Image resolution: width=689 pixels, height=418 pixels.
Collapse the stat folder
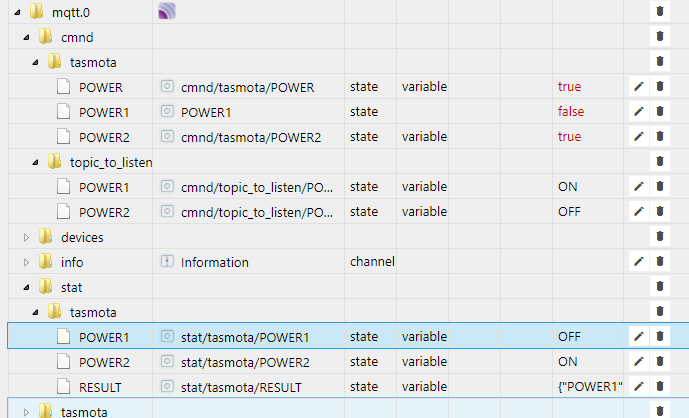pos(26,287)
